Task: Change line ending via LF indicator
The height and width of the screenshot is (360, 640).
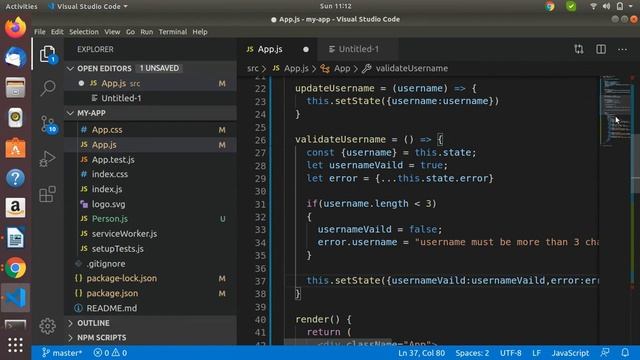Action: pos(536,353)
